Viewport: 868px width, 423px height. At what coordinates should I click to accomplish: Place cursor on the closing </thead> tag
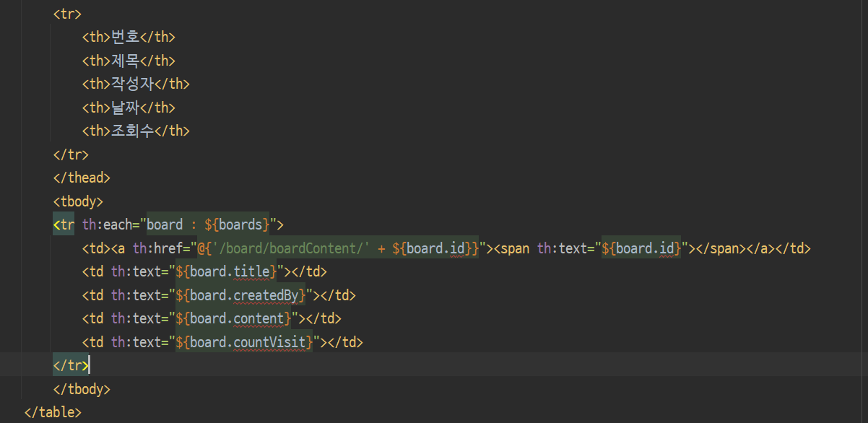[x=82, y=178]
